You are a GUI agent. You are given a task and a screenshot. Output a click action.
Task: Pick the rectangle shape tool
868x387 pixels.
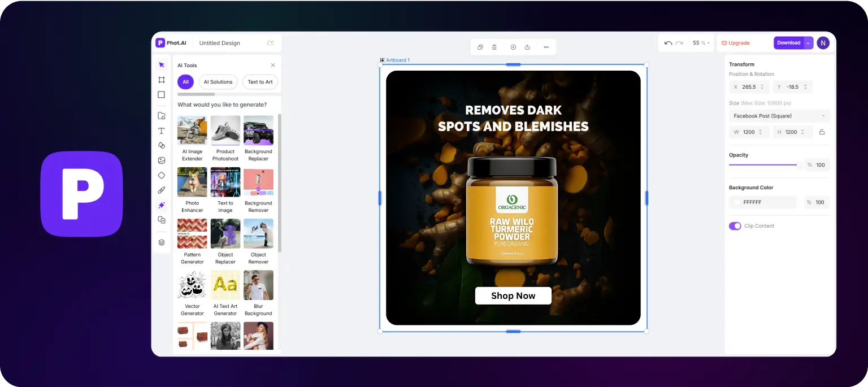coord(161,95)
